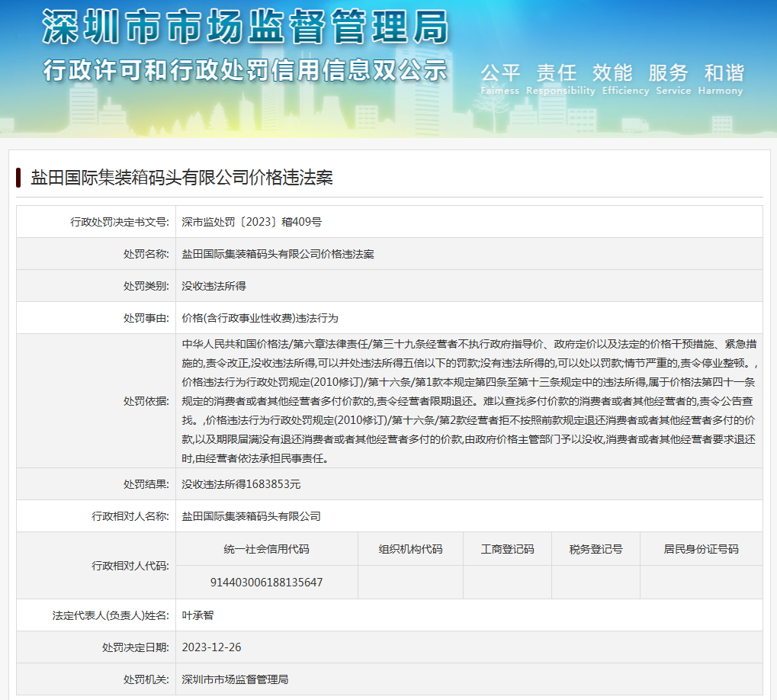Click the 居民身份证号码 column header
Image resolution: width=777 pixels, height=700 pixels.
[x=702, y=549]
